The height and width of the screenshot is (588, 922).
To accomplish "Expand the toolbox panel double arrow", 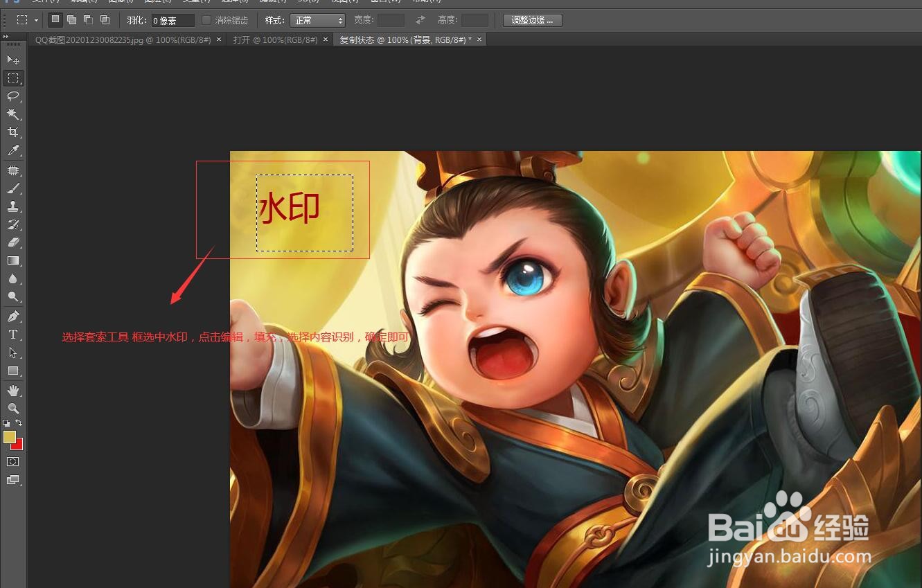I will coord(6,36).
